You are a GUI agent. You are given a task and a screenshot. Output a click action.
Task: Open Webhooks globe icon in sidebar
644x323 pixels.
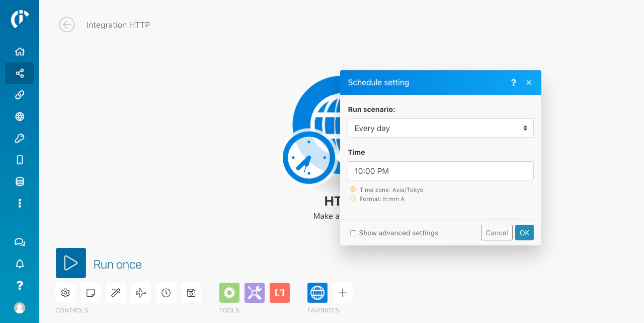coord(20,116)
